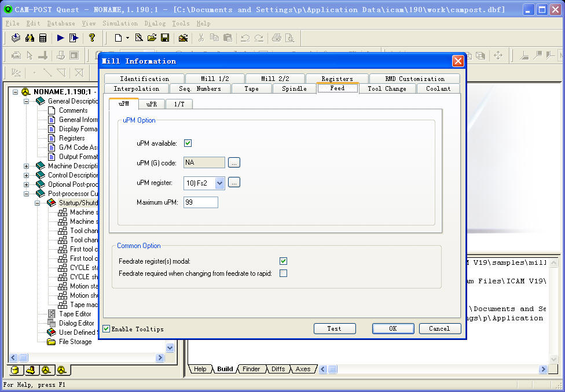Switch to the Spindle tab
This screenshot has height=392, width=565.
click(294, 88)
